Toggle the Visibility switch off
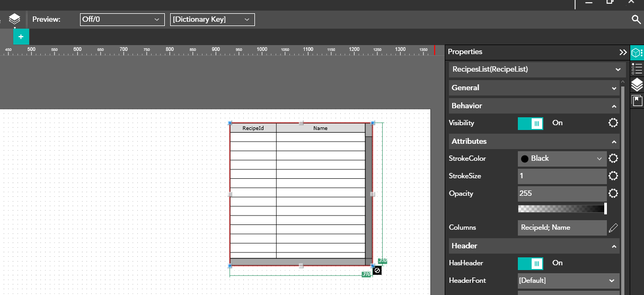Viewport: 644px width, 295px height. 531,123
